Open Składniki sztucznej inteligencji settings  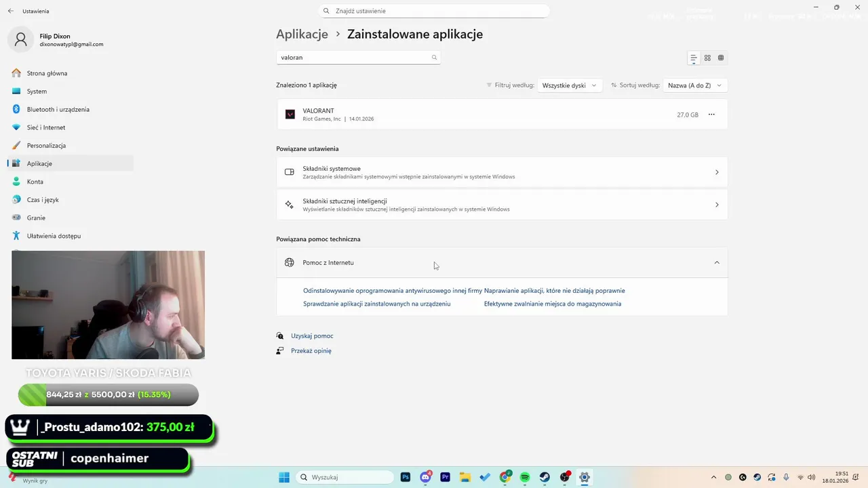pyautogui.click(x=502, y=205)
